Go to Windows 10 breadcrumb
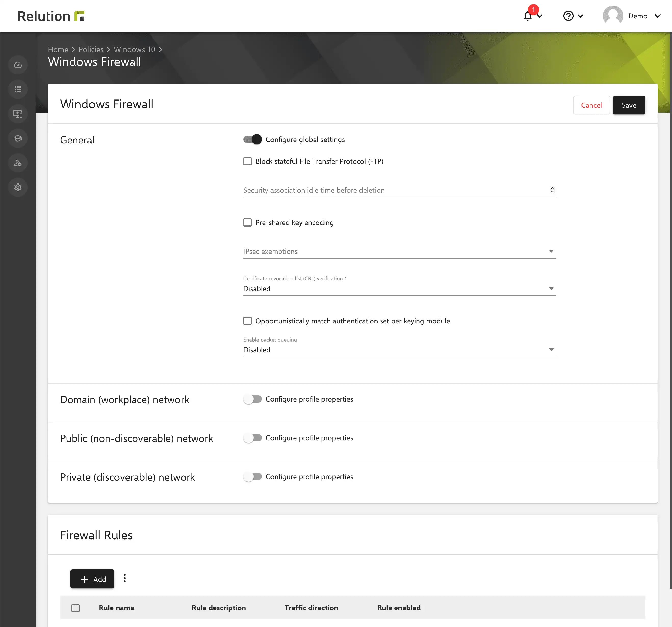Screen dimensions: 672x627 [x=135, y=49]
